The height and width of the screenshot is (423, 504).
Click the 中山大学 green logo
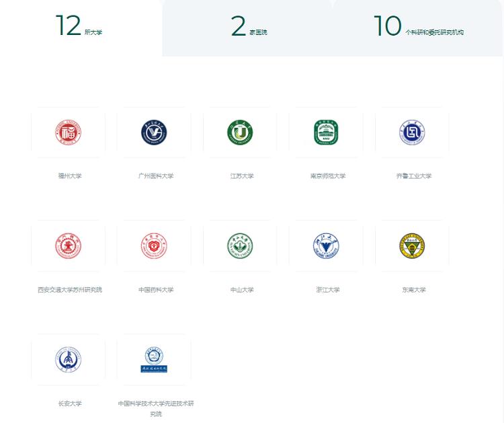click(240, 245)
